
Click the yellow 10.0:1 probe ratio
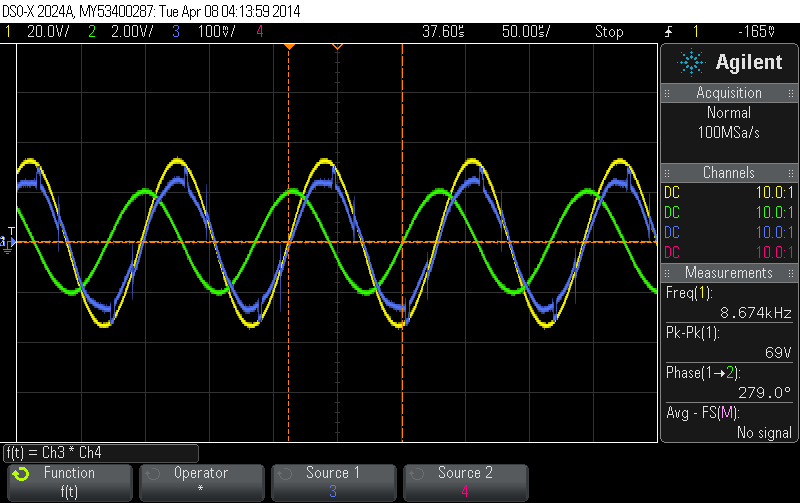click(x=775, y=192)
